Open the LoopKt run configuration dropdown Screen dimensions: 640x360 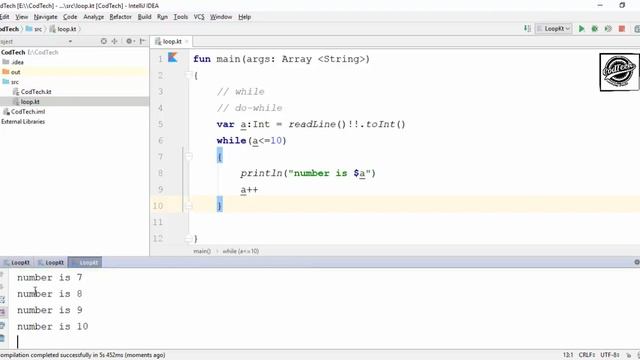[x=553, y=29]
